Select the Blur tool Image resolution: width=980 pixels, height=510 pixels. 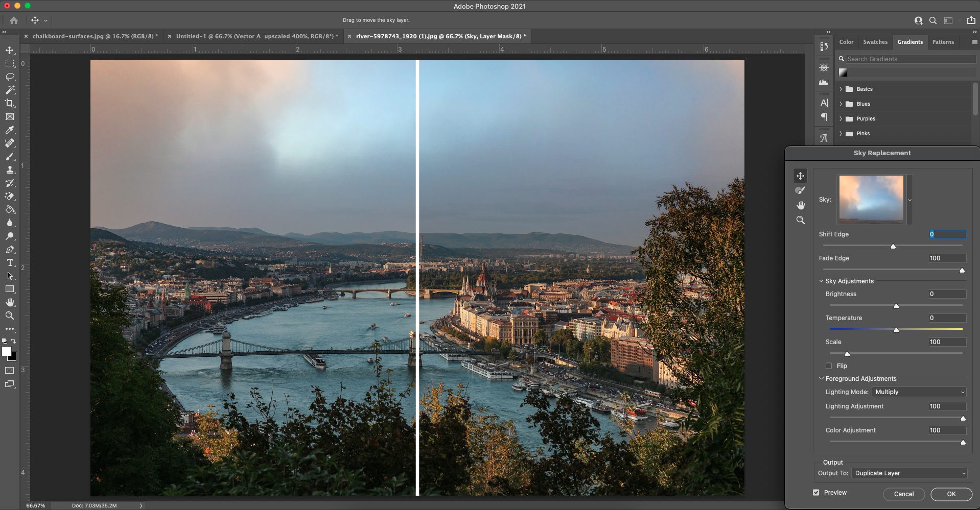(10, 223)
